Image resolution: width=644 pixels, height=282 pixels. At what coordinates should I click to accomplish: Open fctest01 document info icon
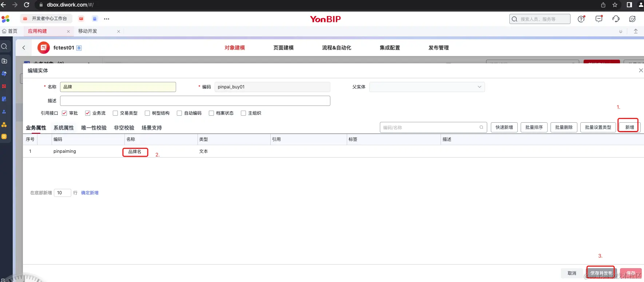[79, 48]
